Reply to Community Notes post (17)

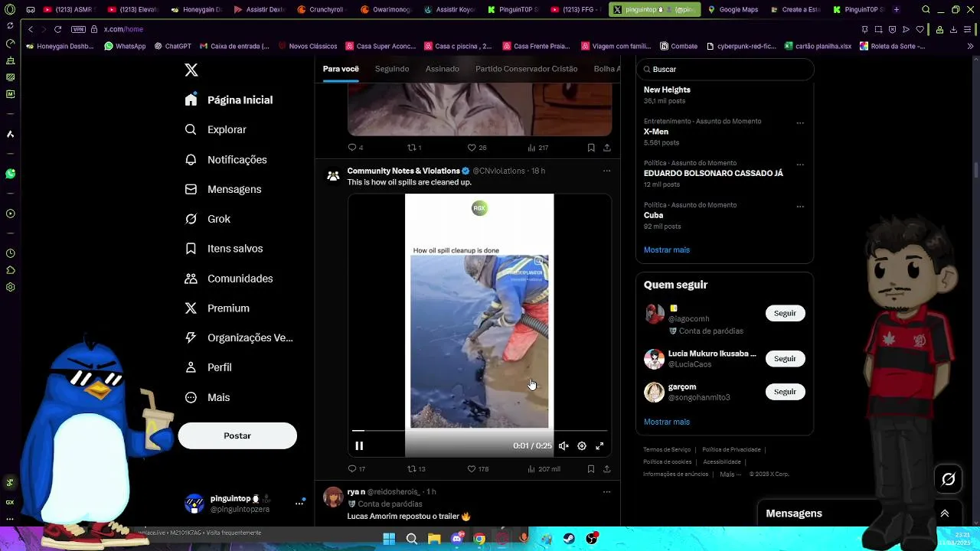pos(357,469)
